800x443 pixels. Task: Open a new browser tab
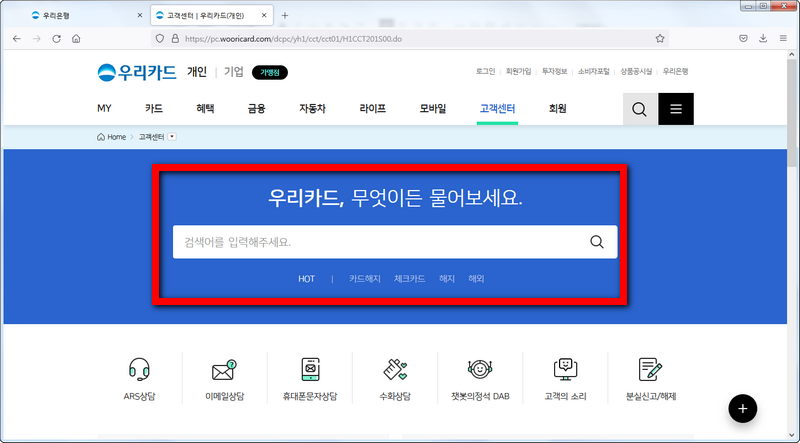click(285, 15)
